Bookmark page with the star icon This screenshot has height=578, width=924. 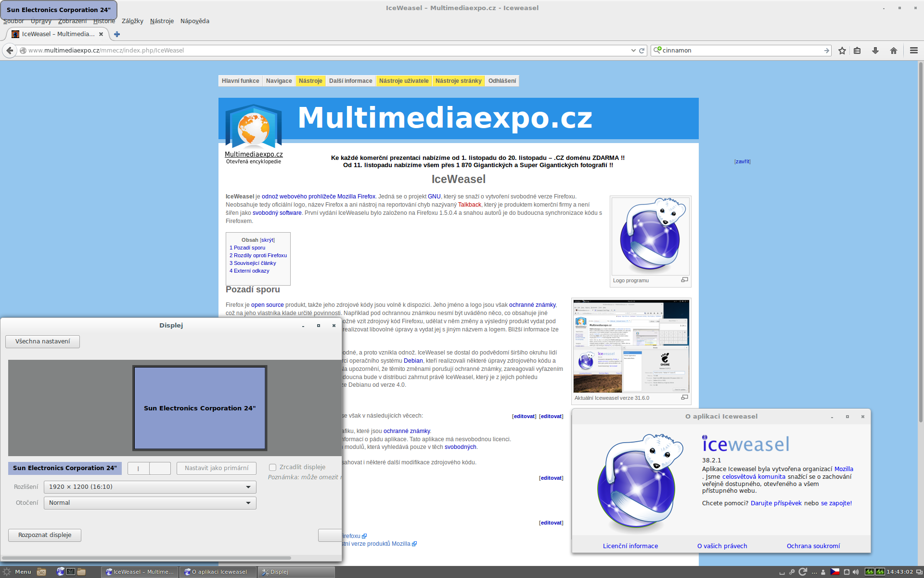[842, 51]
